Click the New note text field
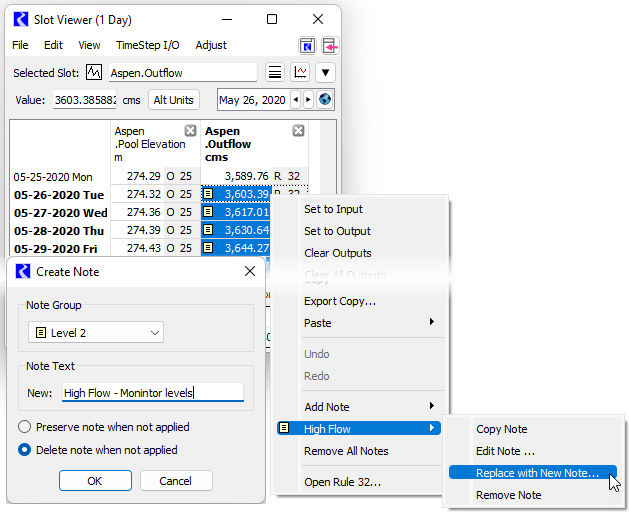Viewport: 629px width, 512px height. pyautogui.click(x=152, y=393)
